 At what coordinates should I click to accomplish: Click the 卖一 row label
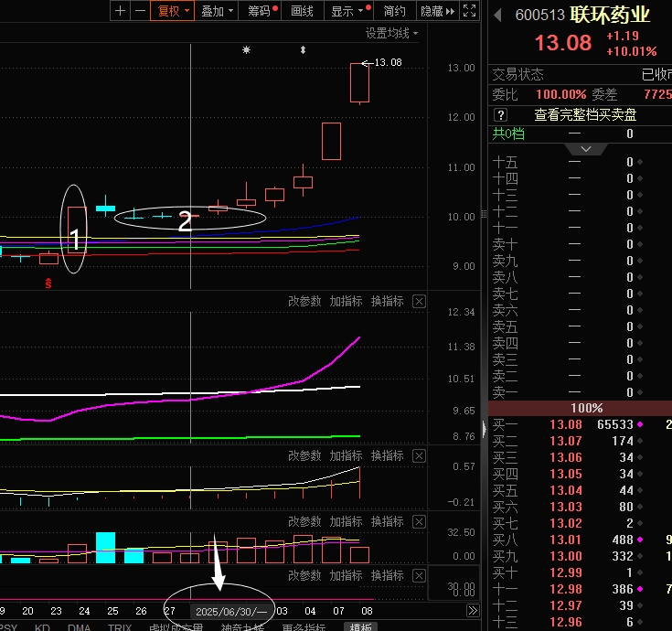[505, 392]
